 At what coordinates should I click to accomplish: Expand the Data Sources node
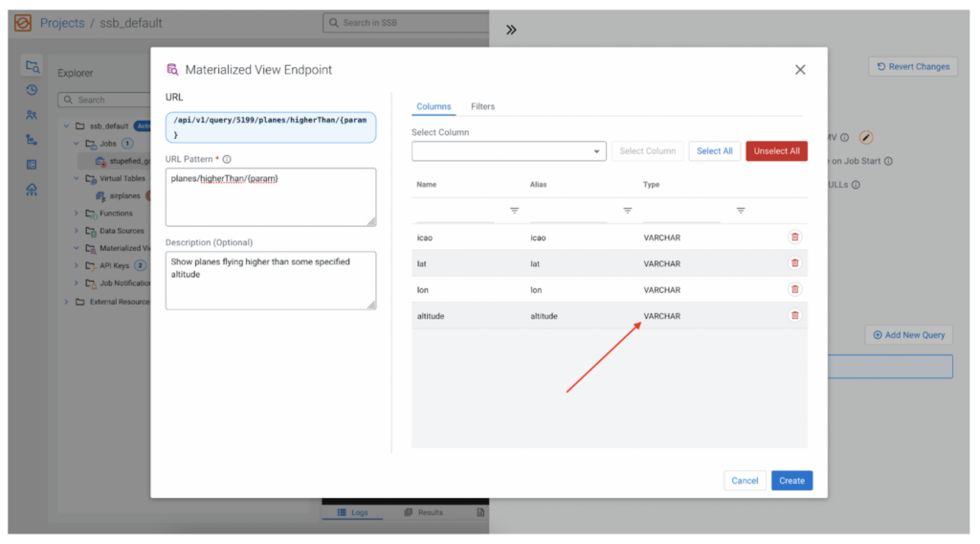(x=77, y=231)
